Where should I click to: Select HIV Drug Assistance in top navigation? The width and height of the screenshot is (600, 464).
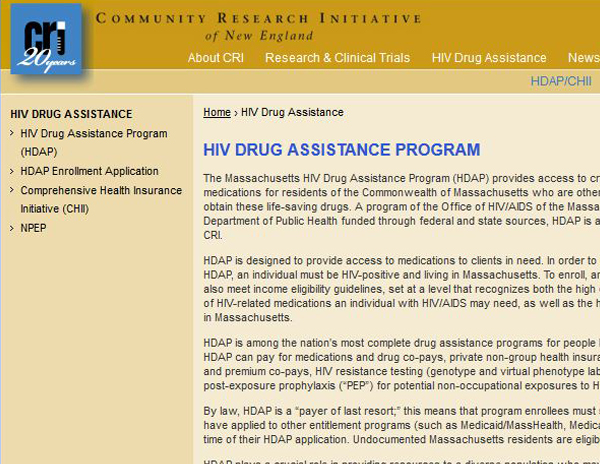(x=489, y=58)
